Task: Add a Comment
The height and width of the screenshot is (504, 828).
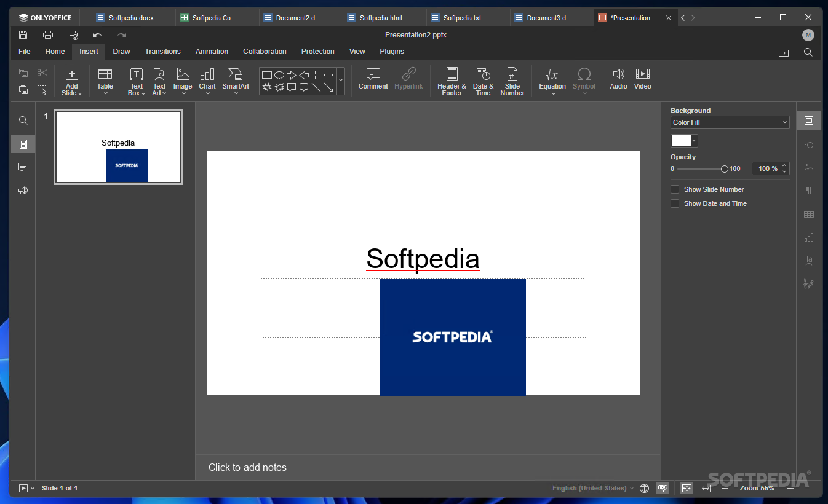Action: [373, 79]
